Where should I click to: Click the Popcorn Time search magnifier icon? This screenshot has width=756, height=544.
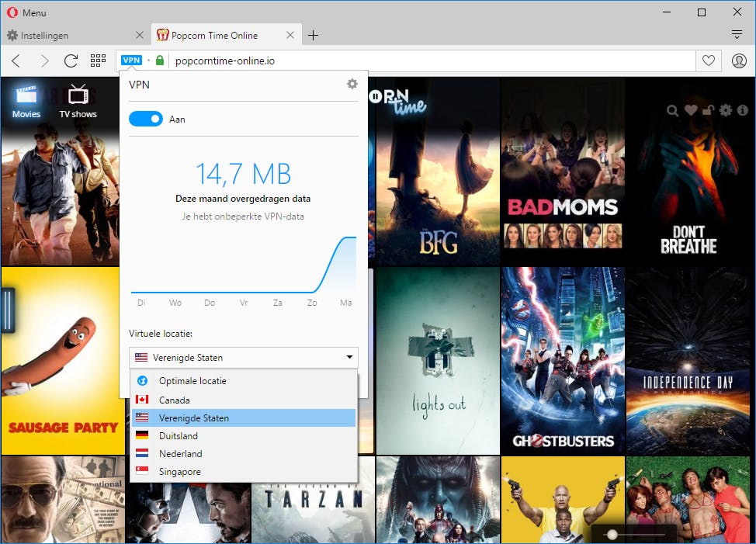[x=672, y=111]
